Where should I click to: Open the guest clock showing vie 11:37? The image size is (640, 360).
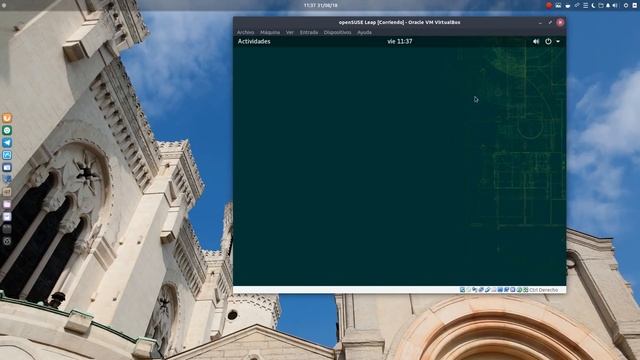click(x=400, y=41)
